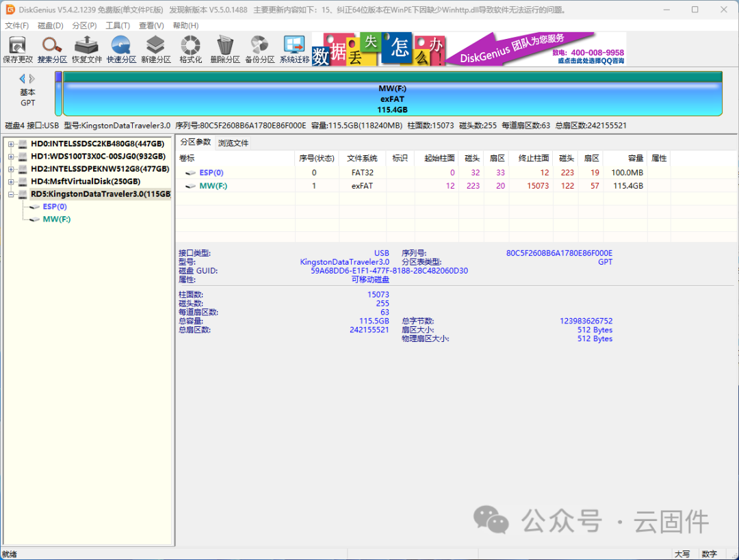
Task: Click the HD0 INTEL SSD disk icon
Action: 23,144
